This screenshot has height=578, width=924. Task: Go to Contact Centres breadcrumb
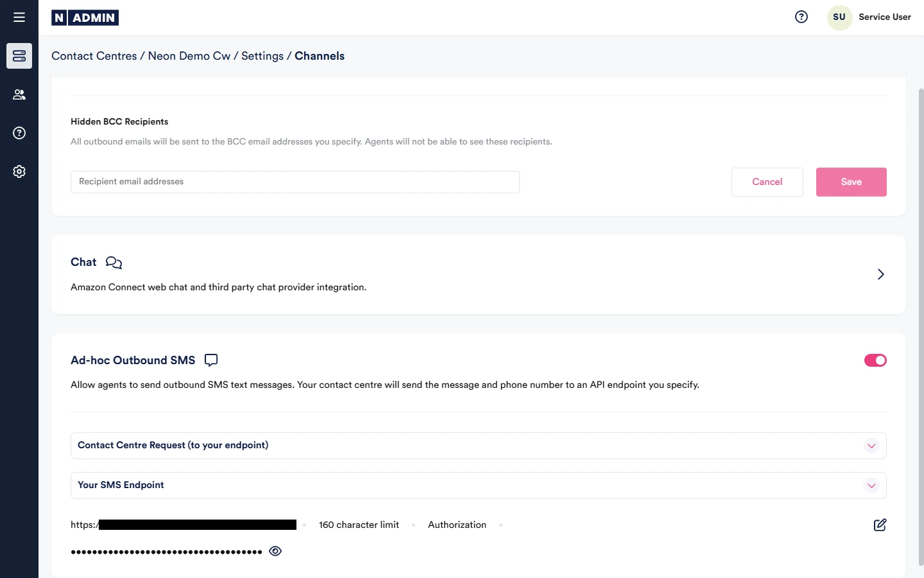pos(94,56)
